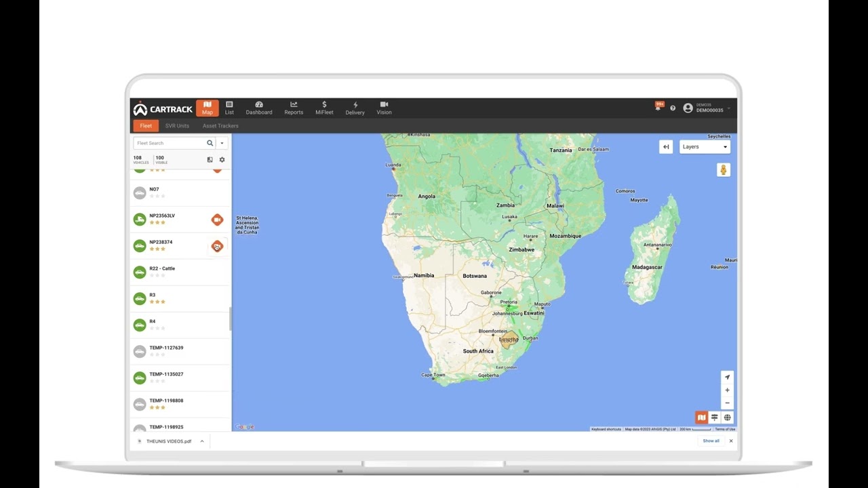Select the satellite globe map button
Viewport: 868px width, 488px height.
(x=728, y=418)
